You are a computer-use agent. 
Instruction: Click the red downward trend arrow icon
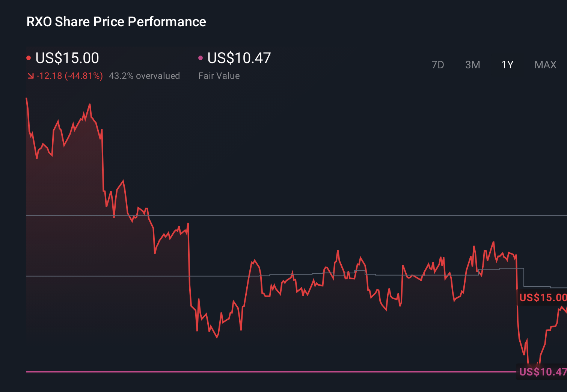(30, 75)
